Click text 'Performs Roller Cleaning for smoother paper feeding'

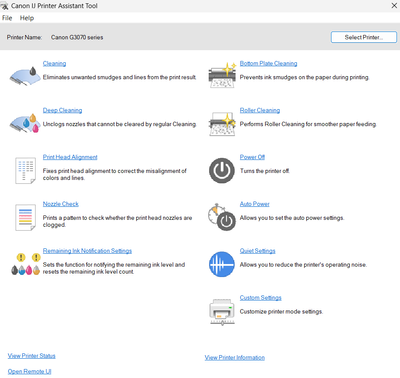(x=308, y=124)
